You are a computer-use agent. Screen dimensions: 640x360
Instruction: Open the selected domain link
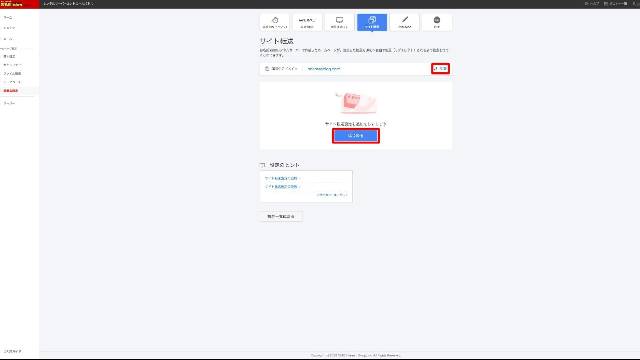(324, 69)
